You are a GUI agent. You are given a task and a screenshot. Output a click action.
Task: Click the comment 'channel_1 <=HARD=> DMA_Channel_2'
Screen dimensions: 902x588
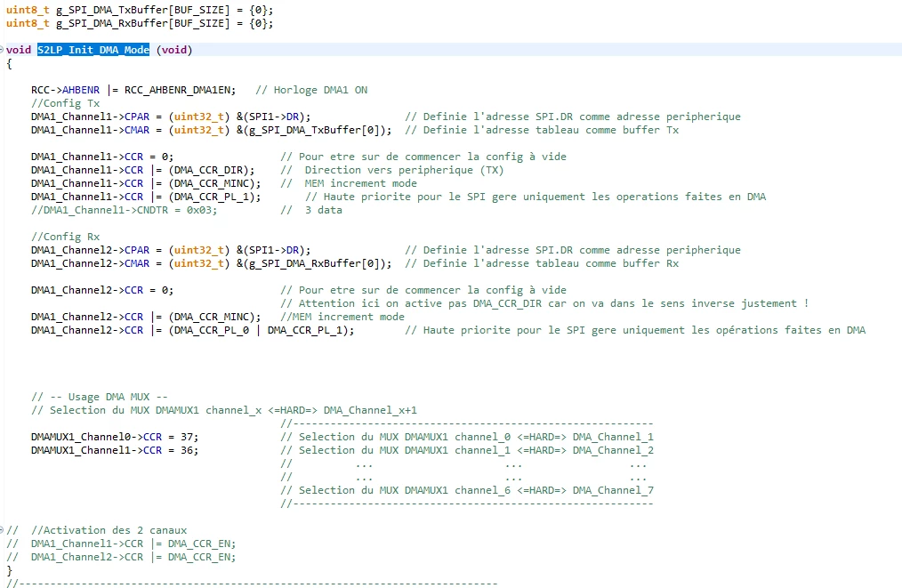coord(554,450)
